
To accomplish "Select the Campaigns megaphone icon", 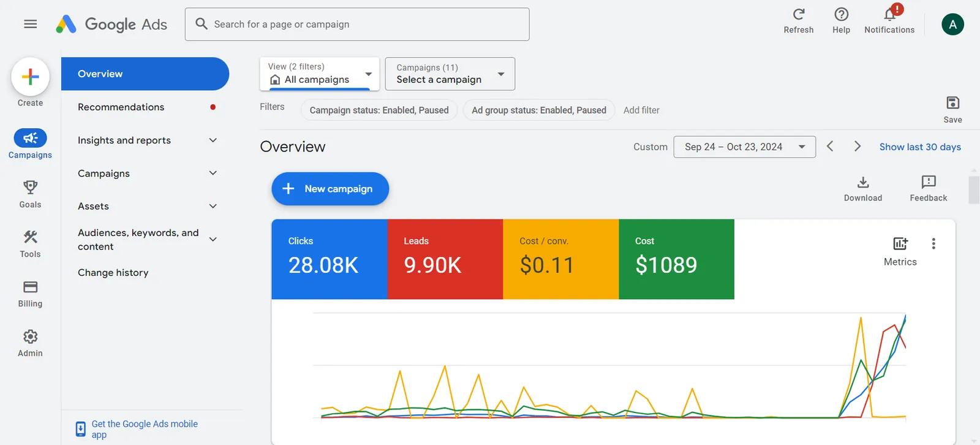I will tap(30, 138).
